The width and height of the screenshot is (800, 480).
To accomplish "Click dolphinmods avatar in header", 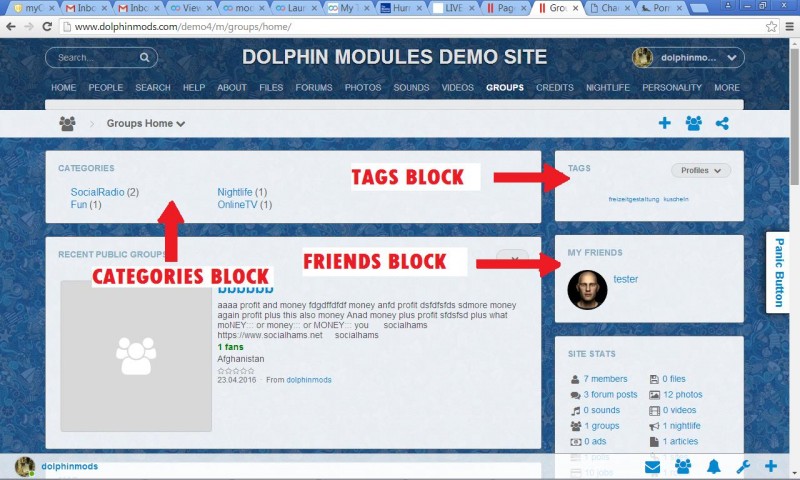I will [642, 58].
